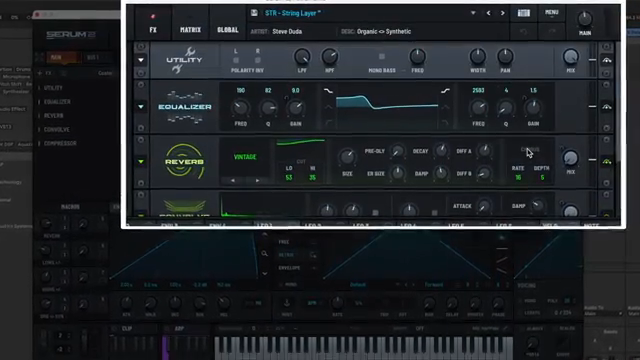This screenshot has width=640, height=360.
Task: Click the Mono Bass FREQ knob
Action: (417, 57)
